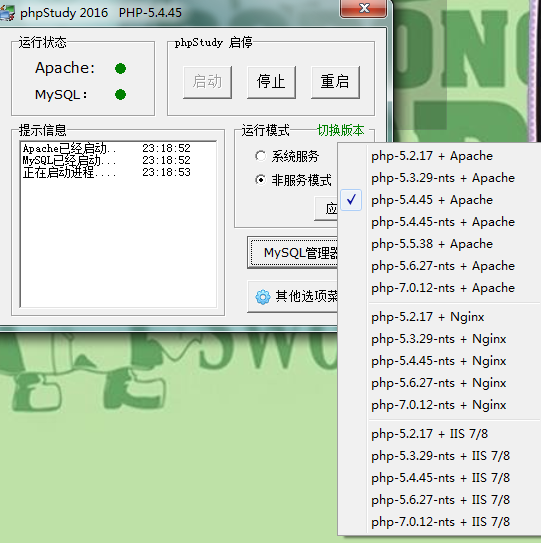Click the disabled 启动 button
Viewport: 541px width, 543px height.
[207, 82]
